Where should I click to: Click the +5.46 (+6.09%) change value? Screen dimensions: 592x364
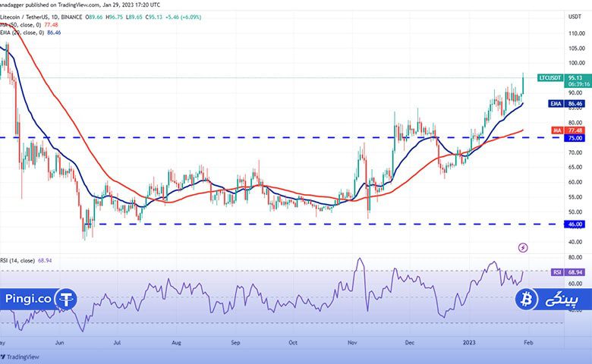point(183,17)
